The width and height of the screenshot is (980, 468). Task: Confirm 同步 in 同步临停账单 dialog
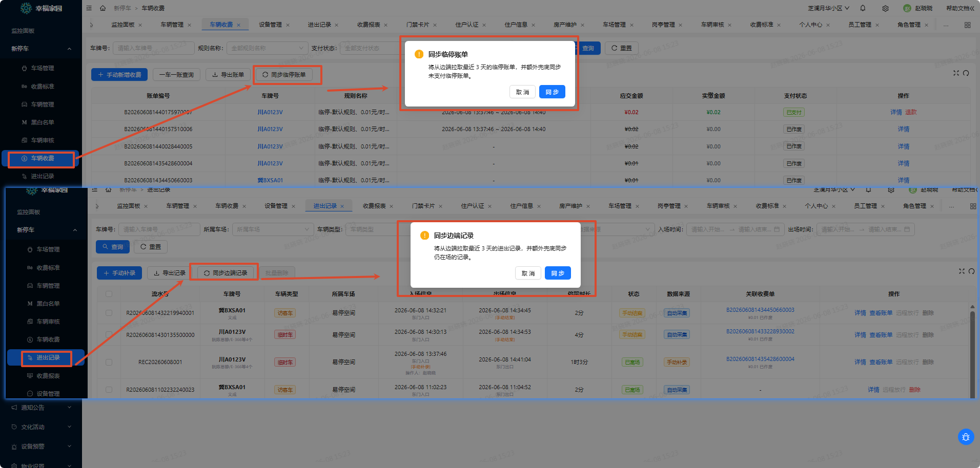coord(552,92)
